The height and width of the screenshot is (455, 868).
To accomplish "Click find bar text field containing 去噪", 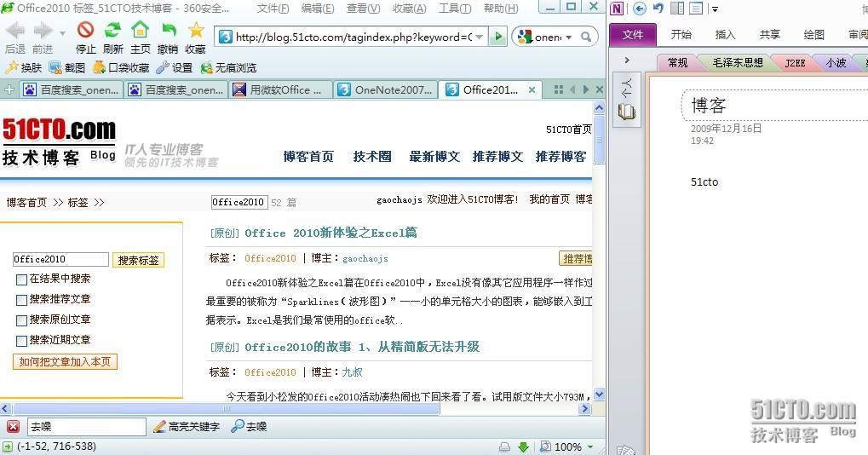I will 86,426.
